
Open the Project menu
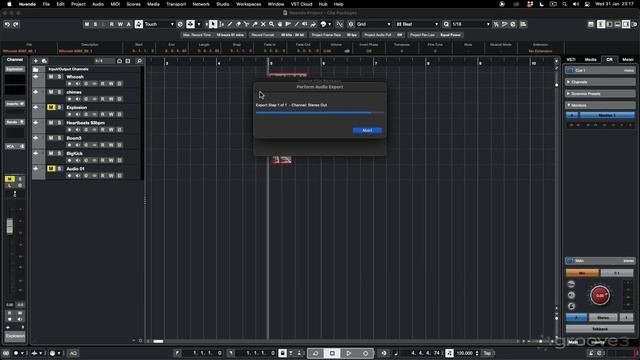78,4
